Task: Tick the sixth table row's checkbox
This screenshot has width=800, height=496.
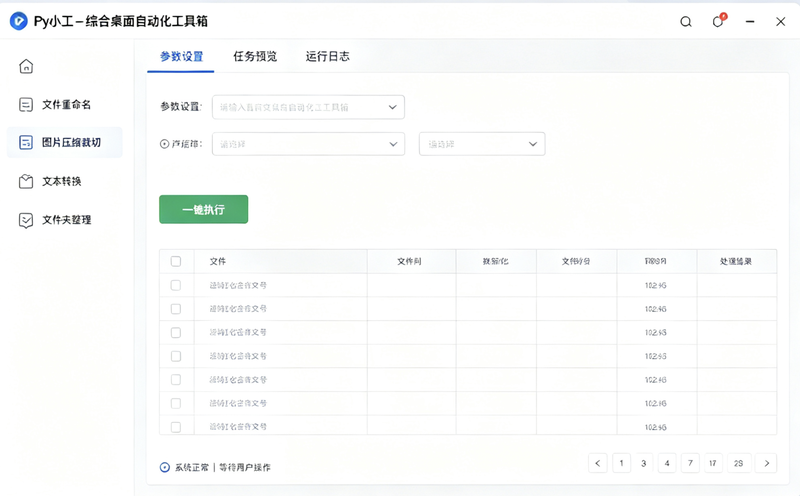Action: click(x=176, y=403)
